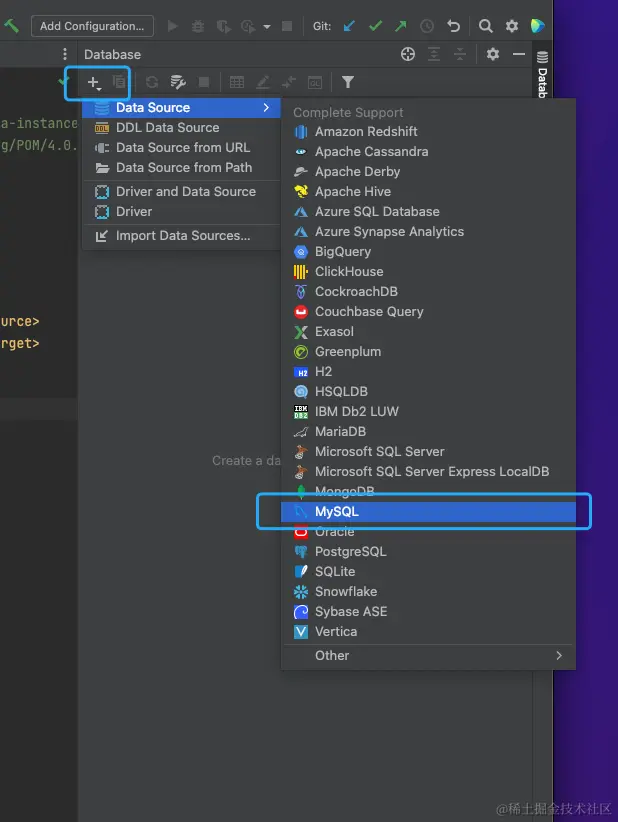The height and width of the screenshot is (822, 618).
Task: Click the locate target crosshair icon
Action: click(x=407, y=54)
